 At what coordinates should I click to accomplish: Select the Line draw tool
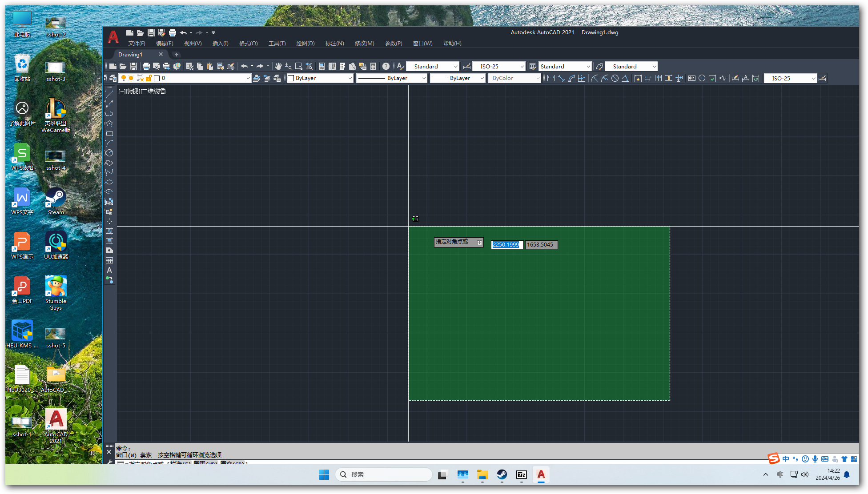pyautogui.click(x=109, y=94)
